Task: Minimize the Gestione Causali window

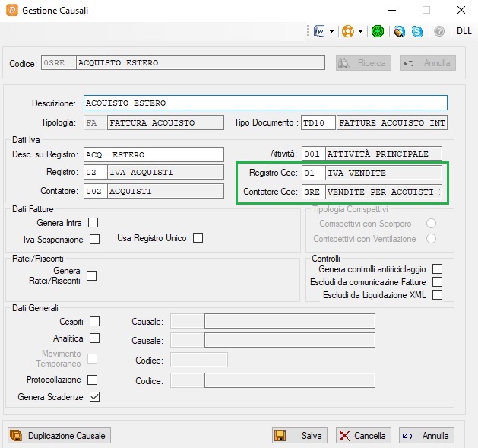Action: [391, 10]
